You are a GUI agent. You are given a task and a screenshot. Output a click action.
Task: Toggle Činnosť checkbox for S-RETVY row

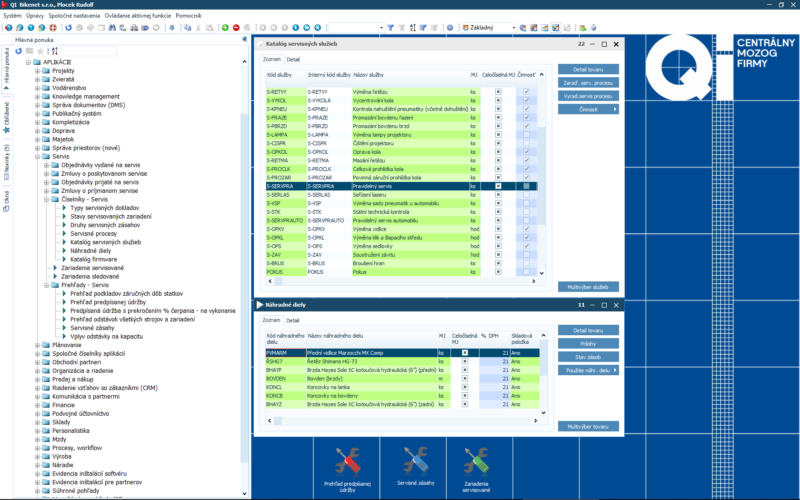tap(526, 90)
